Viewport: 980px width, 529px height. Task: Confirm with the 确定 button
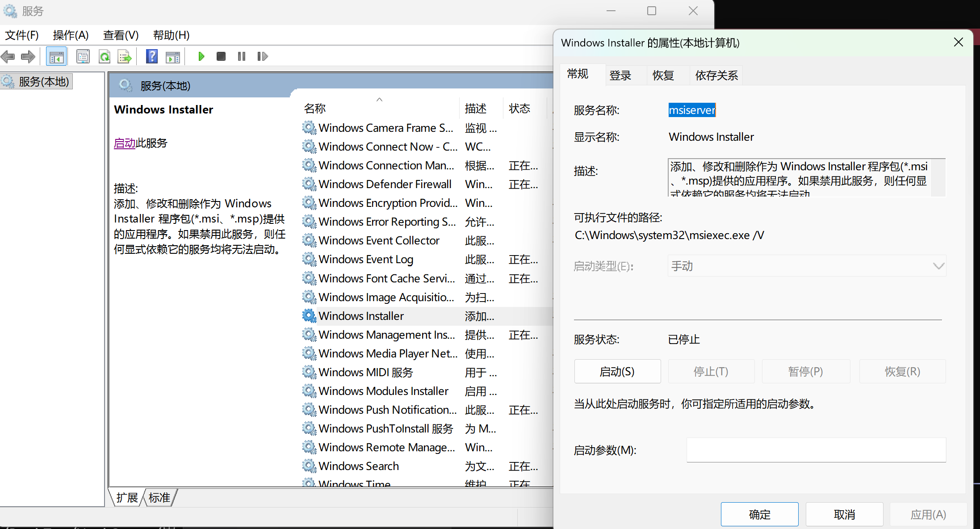(x=759, y=514)
